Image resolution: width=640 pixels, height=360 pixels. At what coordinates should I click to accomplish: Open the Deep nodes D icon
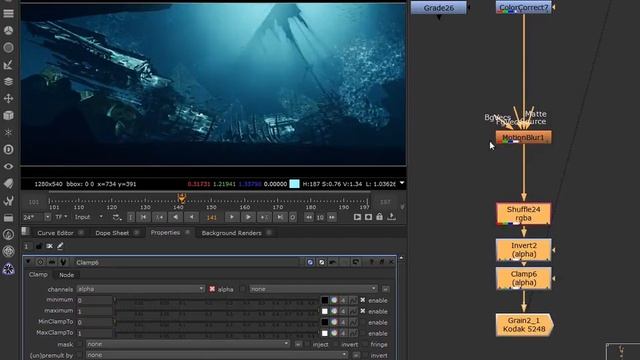click(8, 149)
